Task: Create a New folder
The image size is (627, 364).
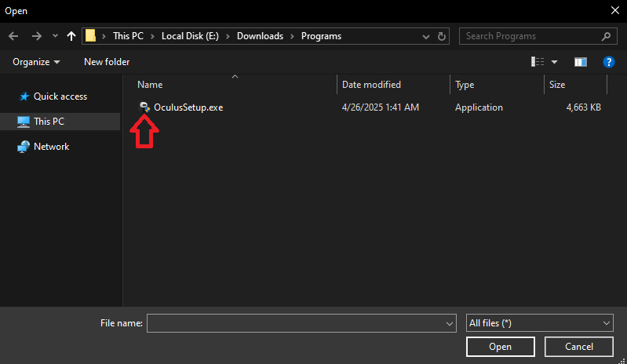Action: 107,62
